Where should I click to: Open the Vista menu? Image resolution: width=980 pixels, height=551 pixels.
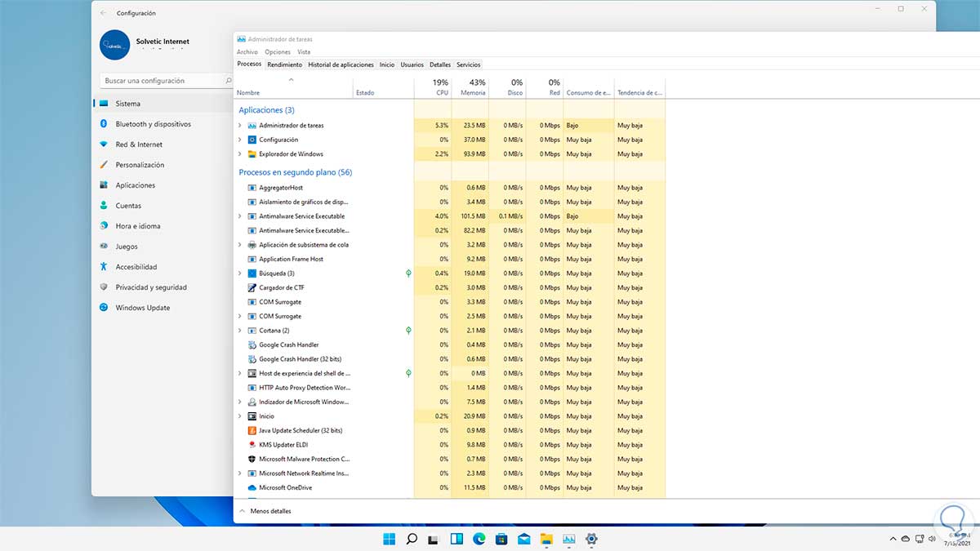tap(304, 52)
